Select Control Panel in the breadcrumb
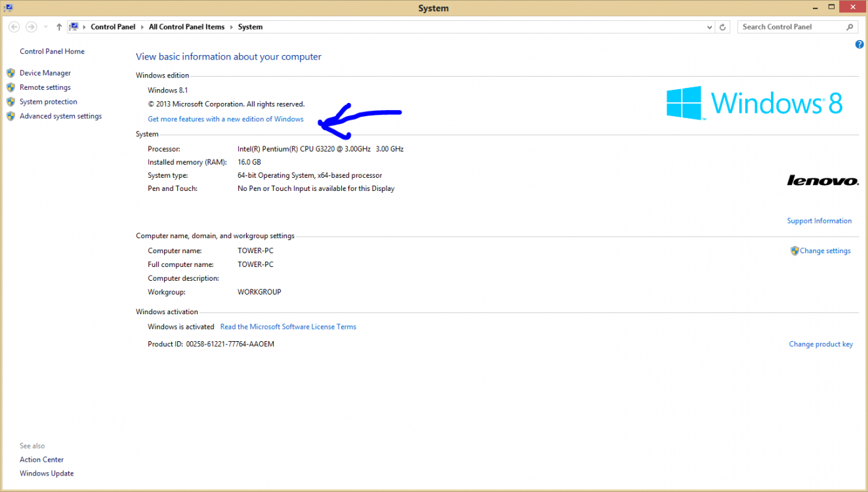 [x=113, y=27]
